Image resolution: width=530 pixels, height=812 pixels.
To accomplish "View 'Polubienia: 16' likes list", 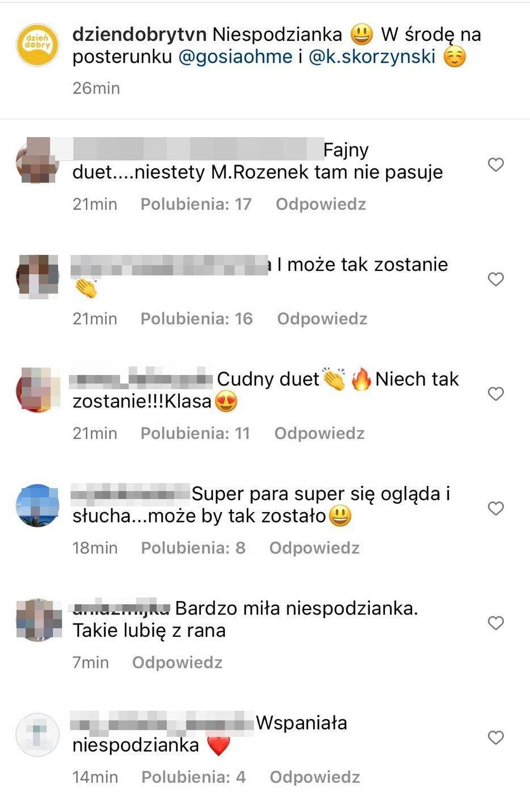I will tap(196, 319).
